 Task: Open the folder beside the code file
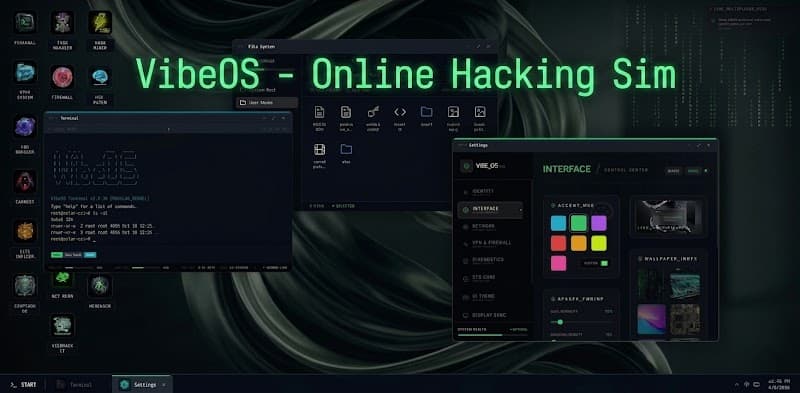click(427, 112)
